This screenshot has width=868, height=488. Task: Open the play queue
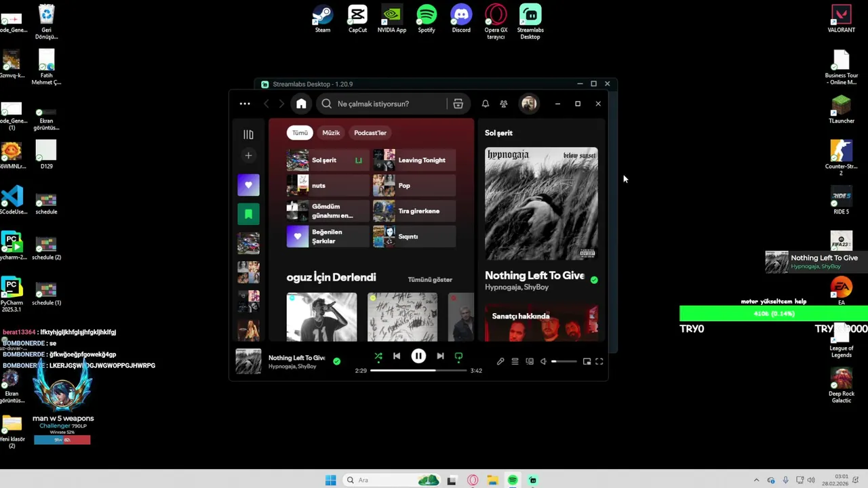[515, 361]
